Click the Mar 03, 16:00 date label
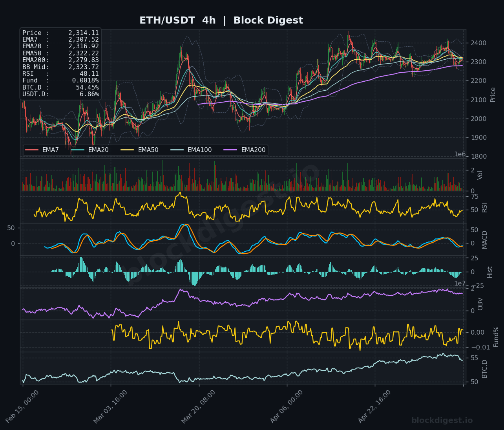This screenshot has width=504, height=430. point(110,406)
